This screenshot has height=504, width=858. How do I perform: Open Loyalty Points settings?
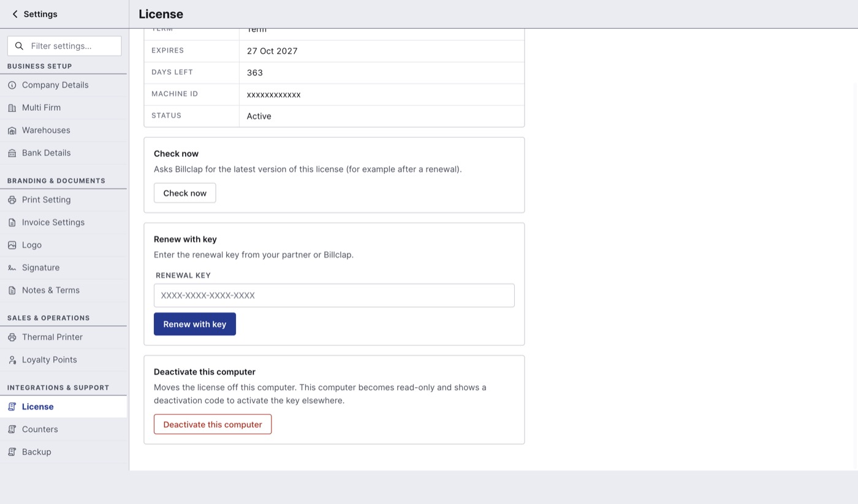(x=64, y=359)
